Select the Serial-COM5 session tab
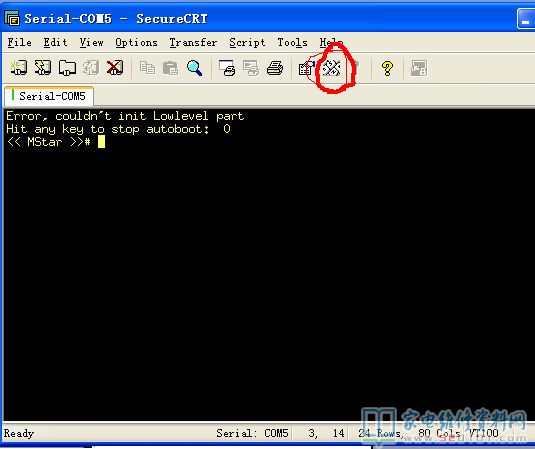 pos(49,96)
